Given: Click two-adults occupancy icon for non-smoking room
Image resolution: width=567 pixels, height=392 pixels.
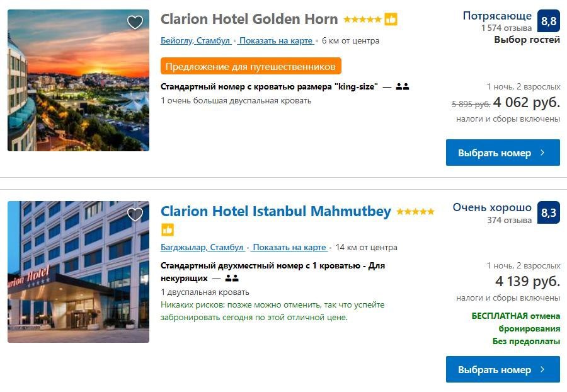Looking at the screenshot, I should pos(232,278).
